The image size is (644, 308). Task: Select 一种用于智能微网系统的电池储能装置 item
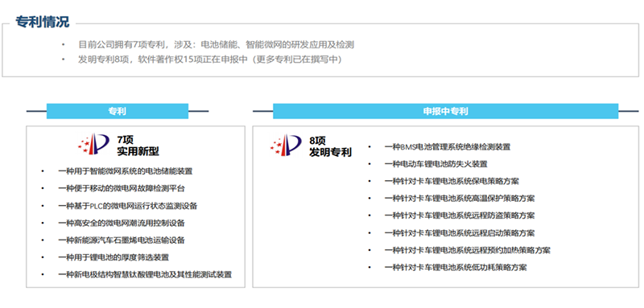(126, 171)
